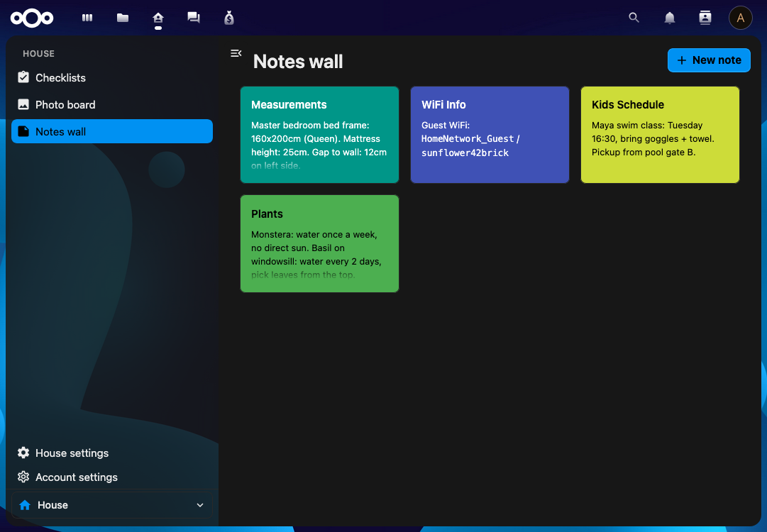The image size is (767, 532).
Task: Click the New note button
Action: point(709,60)
